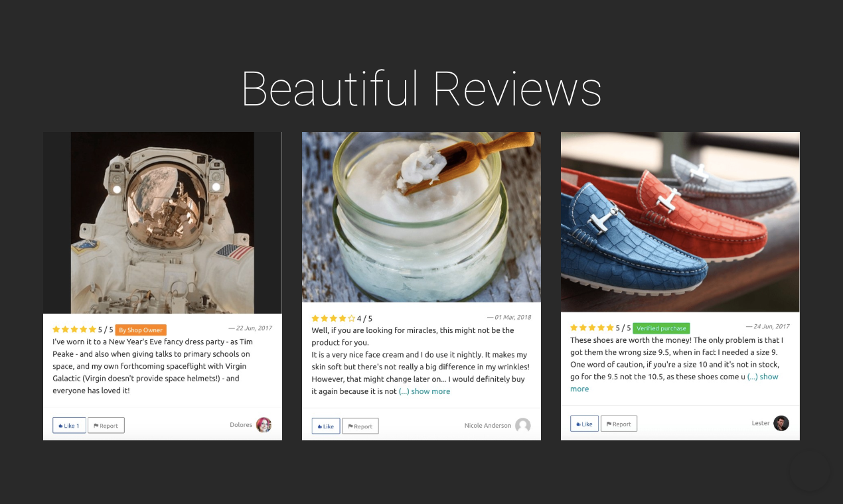843x504 pixels.
Task: Open the colorful loafers photo
Action: click(680, 221)
